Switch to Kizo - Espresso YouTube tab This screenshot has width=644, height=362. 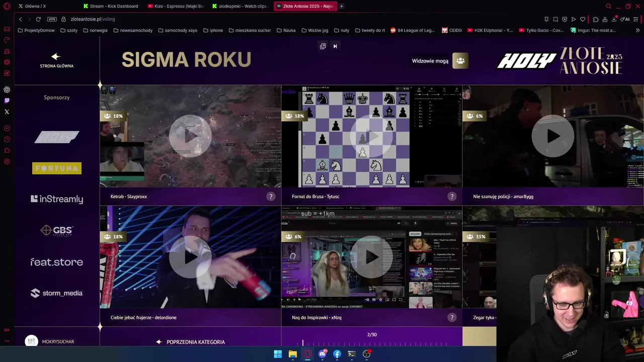(x=176, y=6)
